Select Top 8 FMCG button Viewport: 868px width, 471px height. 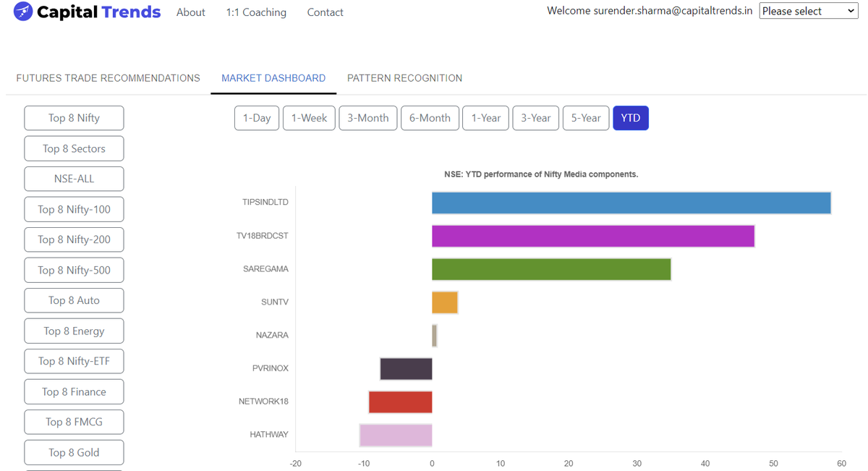pos(74,422)
